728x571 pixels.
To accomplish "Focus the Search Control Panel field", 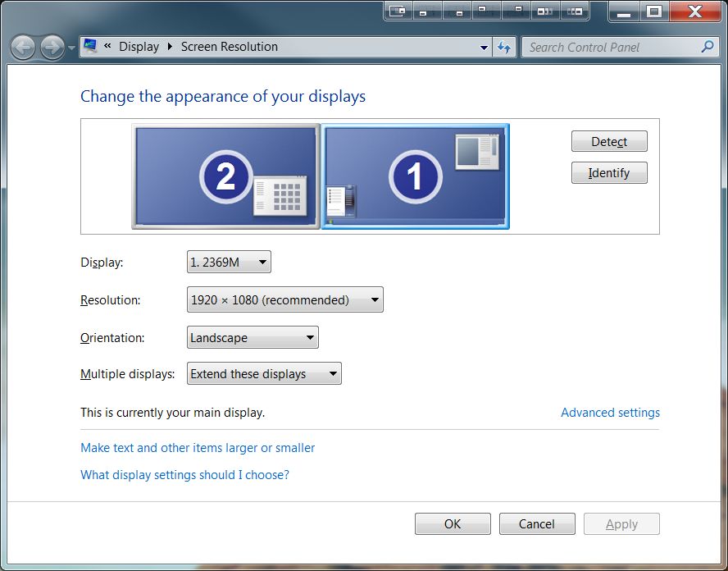I will pos(611,47).
